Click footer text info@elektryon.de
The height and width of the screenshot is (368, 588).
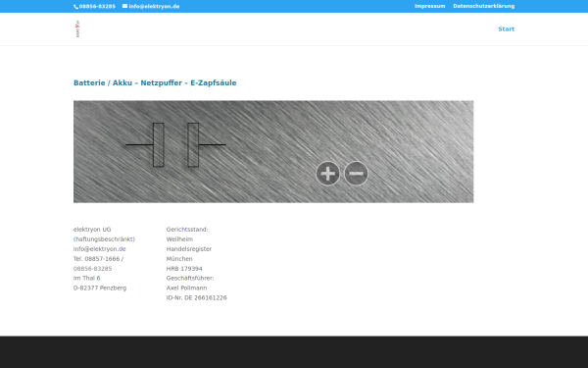pyautogui.click(x=100, y=249)
